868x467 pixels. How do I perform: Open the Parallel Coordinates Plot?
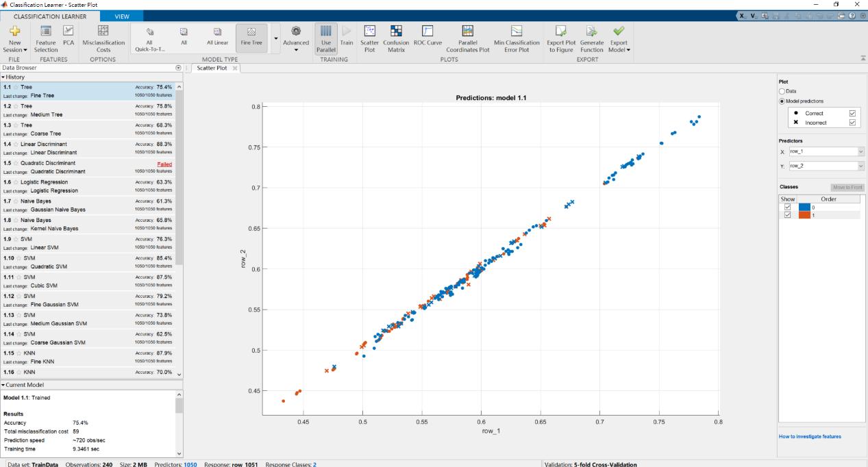[x=468, y=31]
